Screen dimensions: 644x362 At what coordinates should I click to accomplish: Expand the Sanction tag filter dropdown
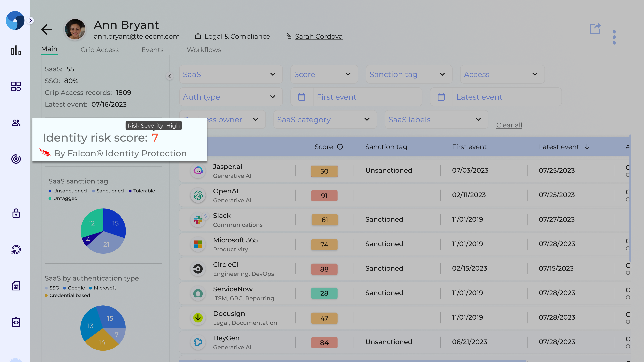[x=409, y=74]
